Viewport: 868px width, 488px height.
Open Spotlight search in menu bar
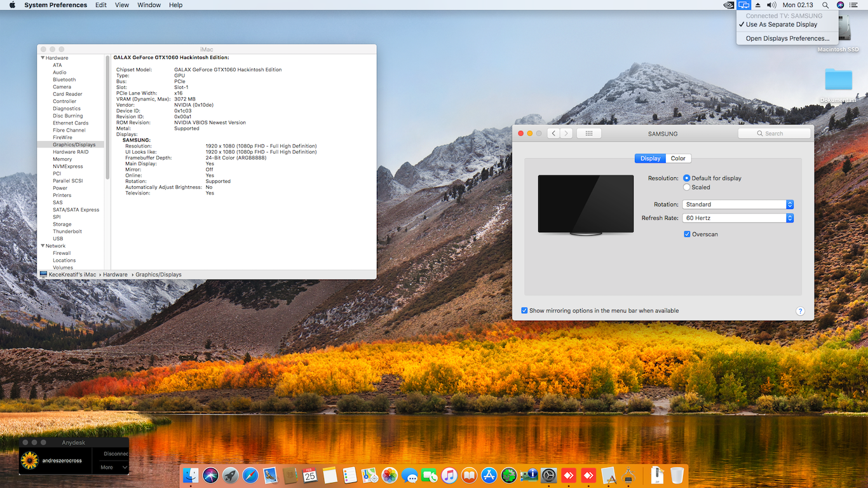[x=826, y=5]
